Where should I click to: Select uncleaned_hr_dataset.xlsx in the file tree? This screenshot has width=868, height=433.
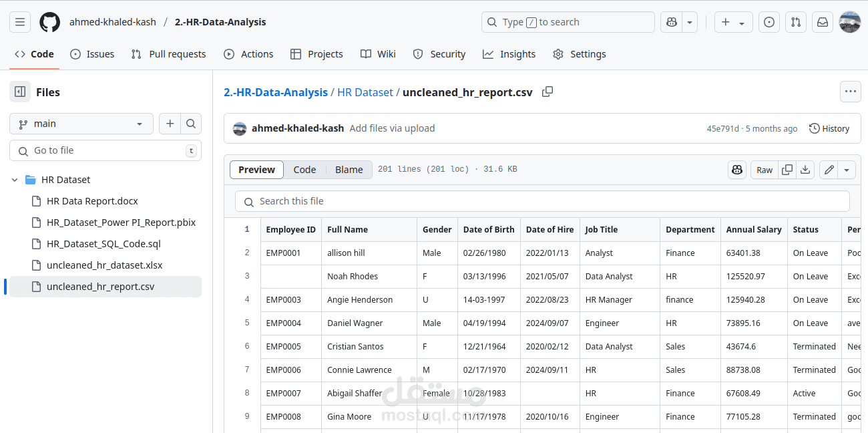click(103, 265)
